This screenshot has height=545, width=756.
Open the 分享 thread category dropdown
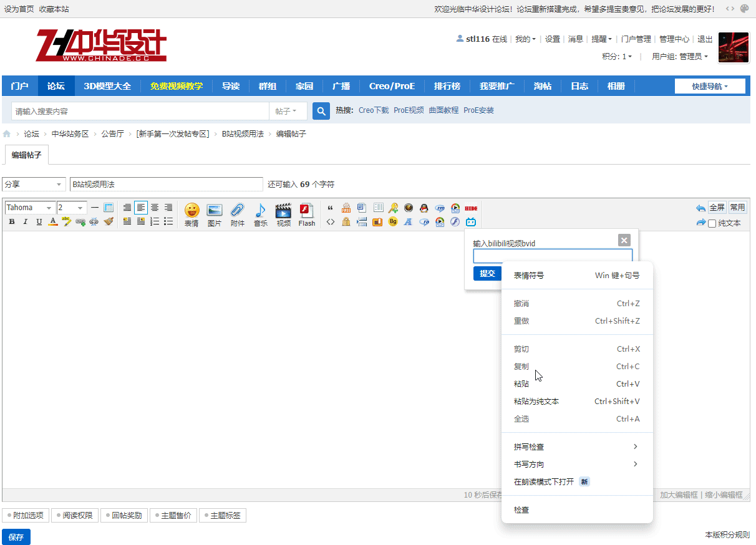(x=34, y=185)
